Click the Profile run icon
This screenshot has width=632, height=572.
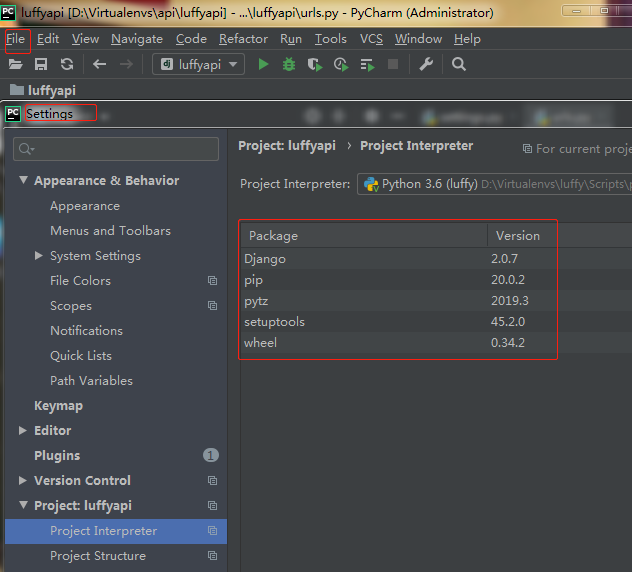(x=341, y=64)
